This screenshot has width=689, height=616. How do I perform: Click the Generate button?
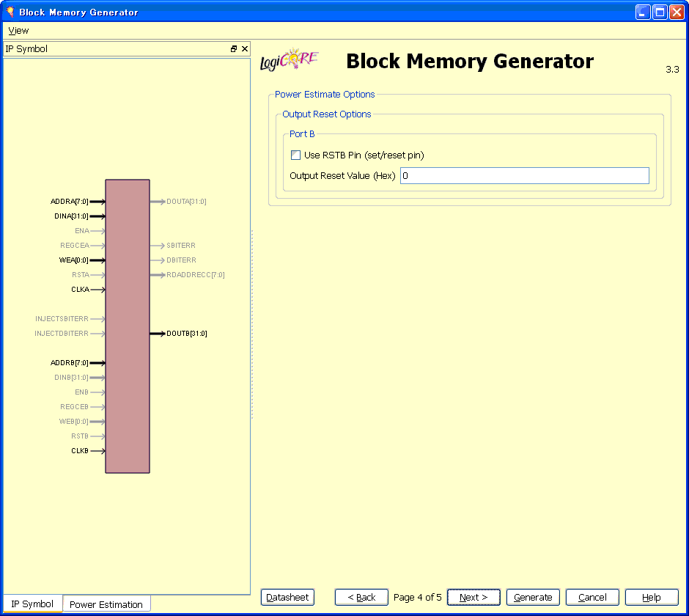pyautogui.click(x=533, y=597)
